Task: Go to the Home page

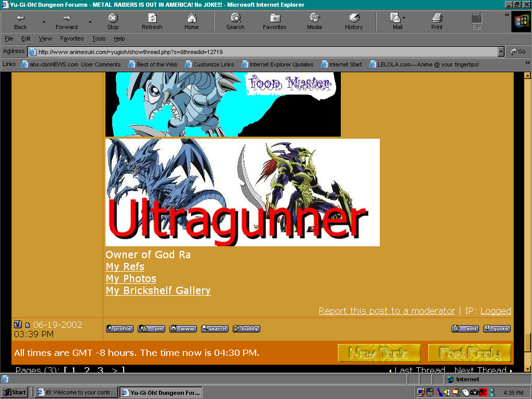Action: [192, 22]
